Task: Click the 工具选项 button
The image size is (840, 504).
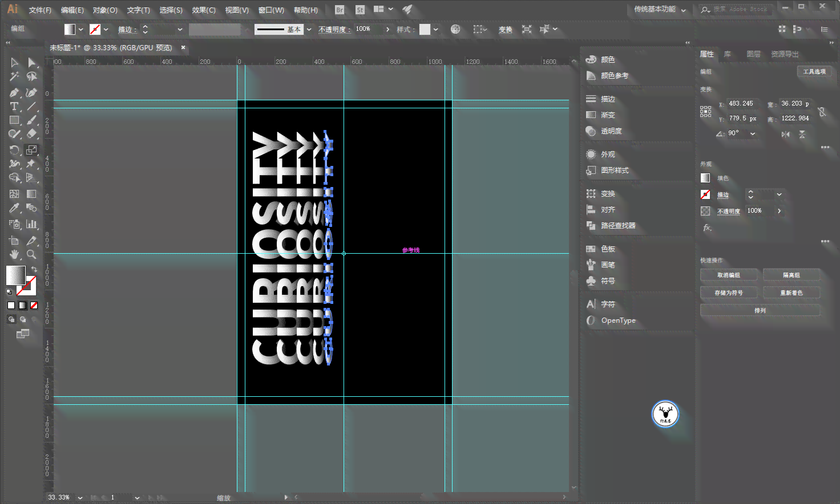Action: [x=814, y=71]
